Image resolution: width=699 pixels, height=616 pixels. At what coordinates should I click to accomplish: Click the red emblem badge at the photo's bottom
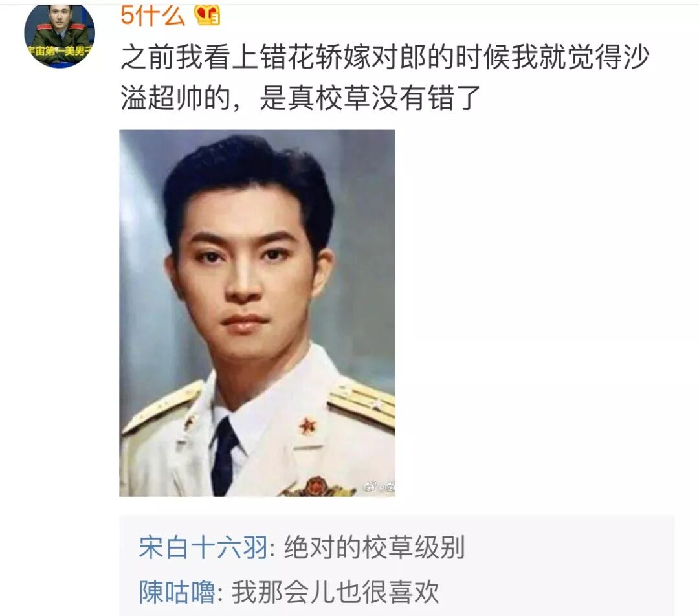(x=316, y=487)
